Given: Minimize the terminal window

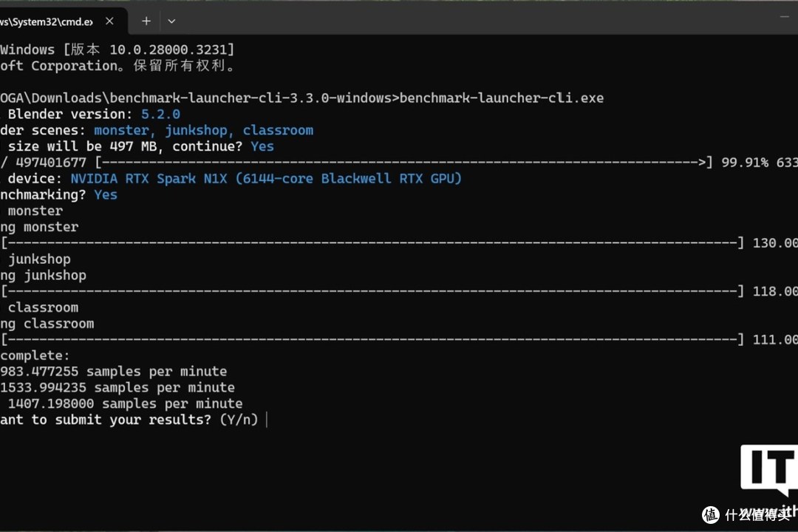Looking at the screenshot, I should coord(784,17).
